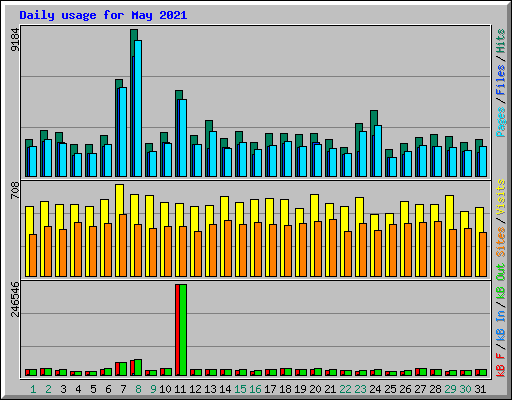Select the 'kB Out' legend label
Image resolution: width=512 pixels, height=400 pixels.
click(501, 281)
